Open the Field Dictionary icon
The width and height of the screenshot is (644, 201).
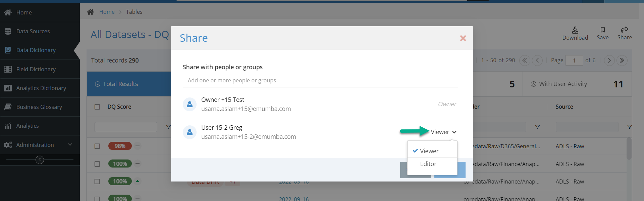point(8,69)
